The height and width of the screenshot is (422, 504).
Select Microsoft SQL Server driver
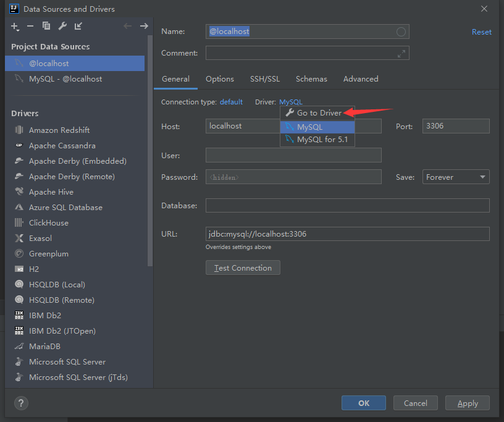point(75,361)
